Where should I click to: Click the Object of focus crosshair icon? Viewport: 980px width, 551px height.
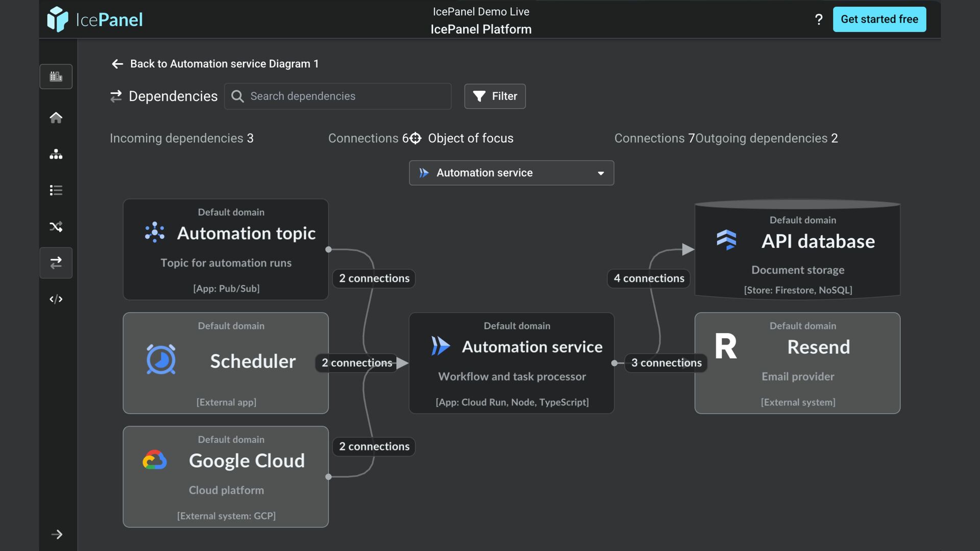pyautogui.click(x=416, y=138)
